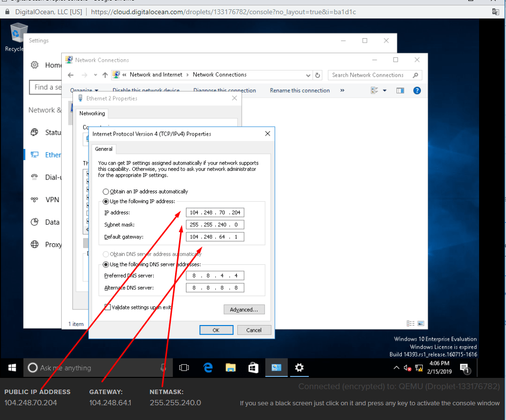This screenshot has width=506, height=420.
Task: Click the Advanced button in IPv4 Properties
Action: pyautogui.click(x=244, y=309)
